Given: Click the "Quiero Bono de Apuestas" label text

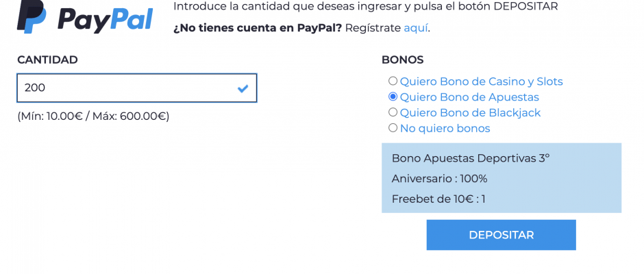Looking at the screenshot, I should point(469,97).
